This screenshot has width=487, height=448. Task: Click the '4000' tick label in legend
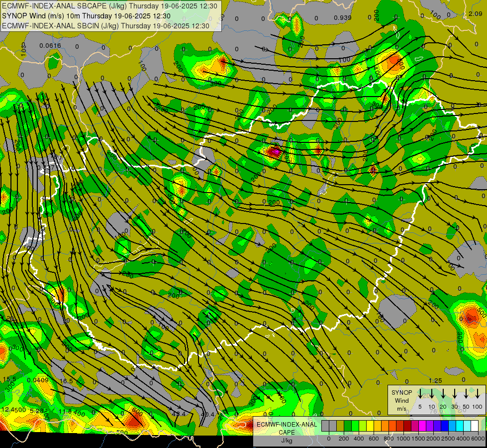pyautogui.click(x=463, y=439)
